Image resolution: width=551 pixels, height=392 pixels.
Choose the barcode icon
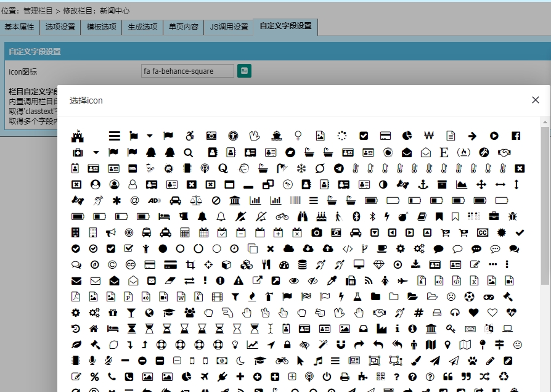pyautogui.click(x=295, y=200)
